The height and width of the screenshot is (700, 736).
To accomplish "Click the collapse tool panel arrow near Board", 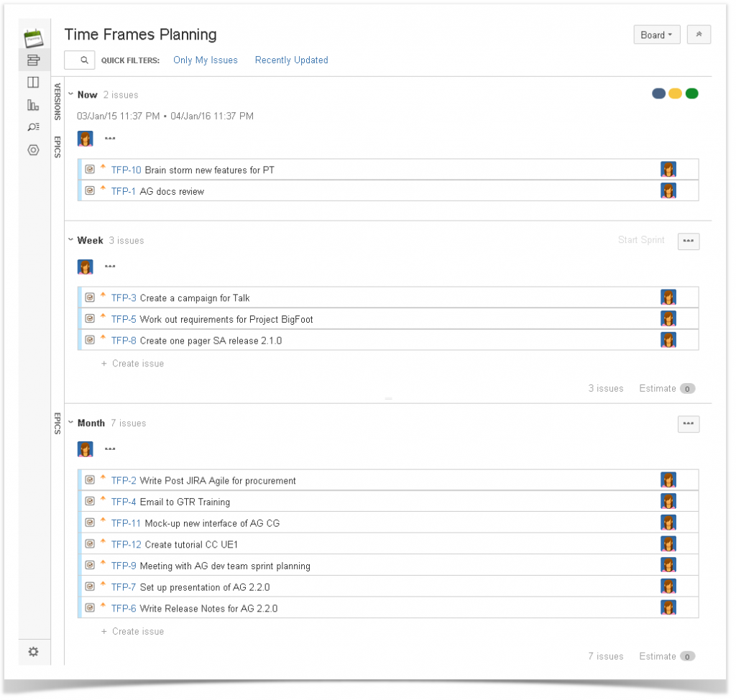I will 699,34.
